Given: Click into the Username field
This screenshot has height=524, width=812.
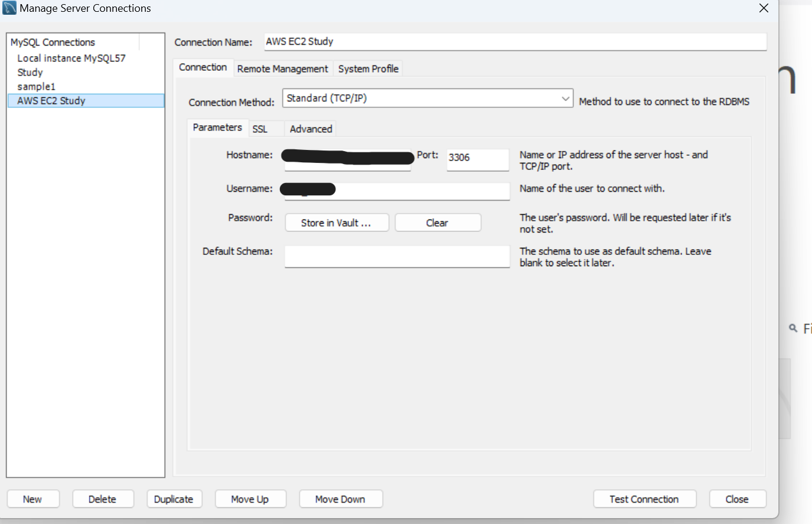Looking at the screenshot, I should [397, 191].
